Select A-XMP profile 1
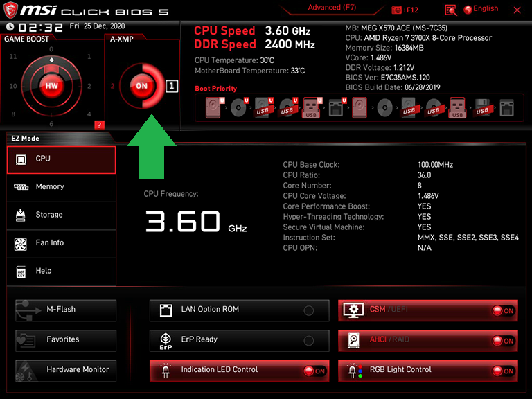 click(x=172, y=87)
